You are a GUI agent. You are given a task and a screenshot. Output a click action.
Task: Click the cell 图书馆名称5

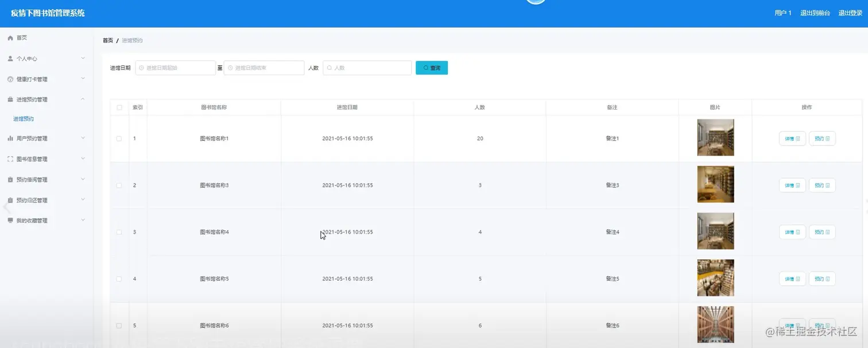click(x=214, y=279)
